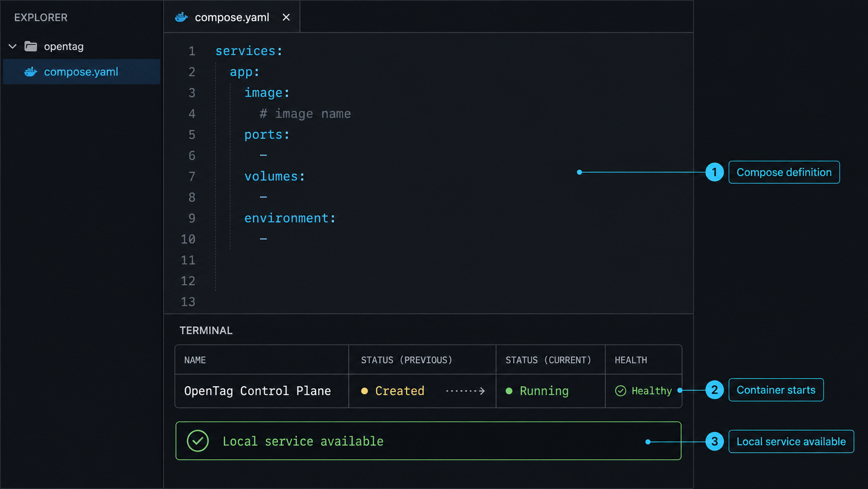Screen dimensions: 868x489
Task: Click the green Running status dot
Action: (509, 391)
